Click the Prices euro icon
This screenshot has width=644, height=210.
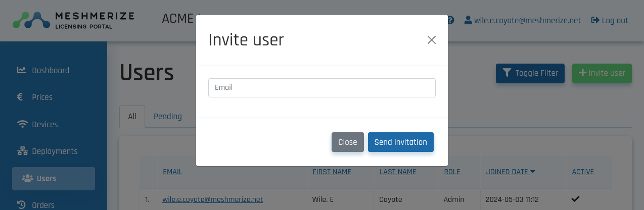pyautogui.click(x=20, y=97)
